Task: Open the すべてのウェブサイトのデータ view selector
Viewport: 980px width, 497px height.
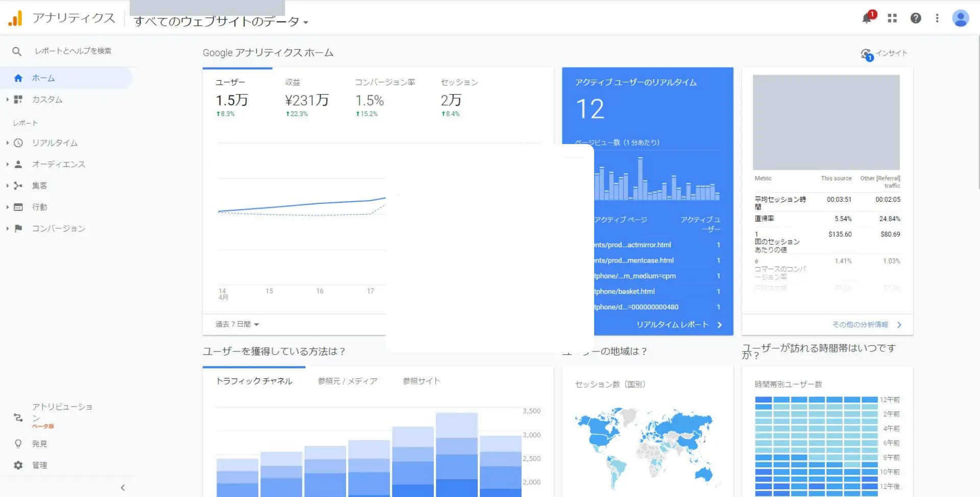Action: [x=220, y=21]
